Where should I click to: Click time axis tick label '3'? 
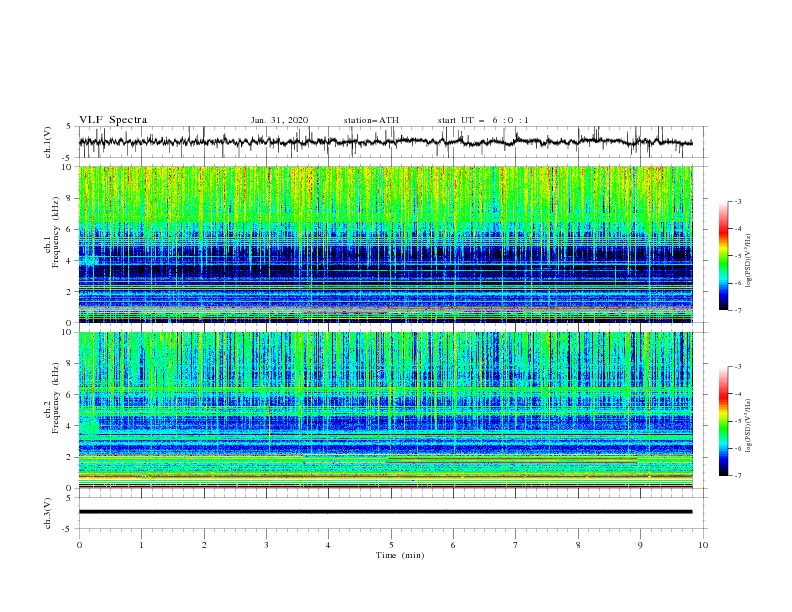266,545
